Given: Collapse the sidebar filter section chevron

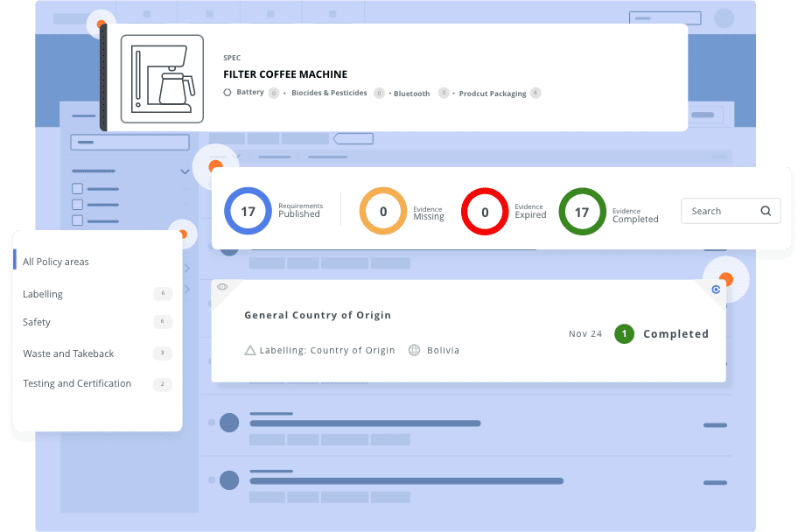Looking at the screenshot, I should click(185, 171).
